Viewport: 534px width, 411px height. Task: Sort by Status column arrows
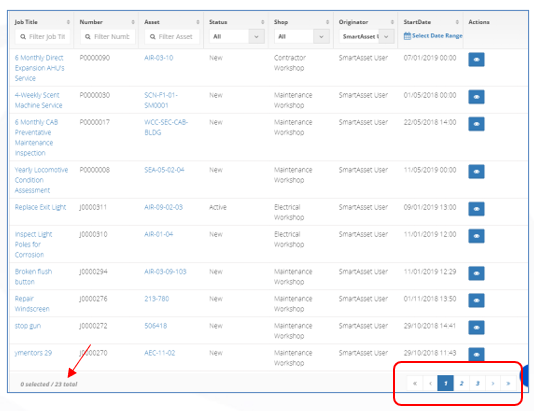[262, 22]
